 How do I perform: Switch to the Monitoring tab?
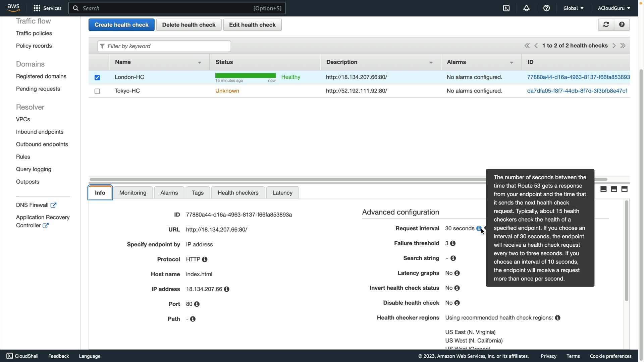[x=133, y=193]
